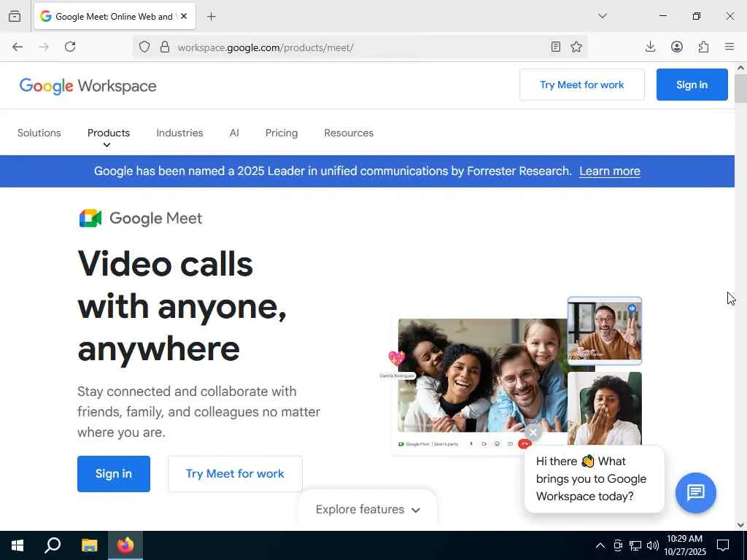Open Windows taskbar search
The image size is (747, 560).
tap(53, 545)
